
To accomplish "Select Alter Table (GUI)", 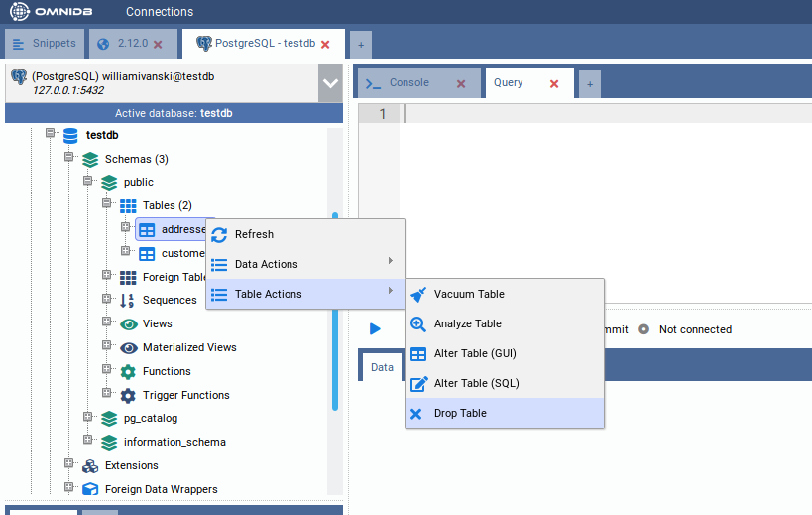I will 505,354.
